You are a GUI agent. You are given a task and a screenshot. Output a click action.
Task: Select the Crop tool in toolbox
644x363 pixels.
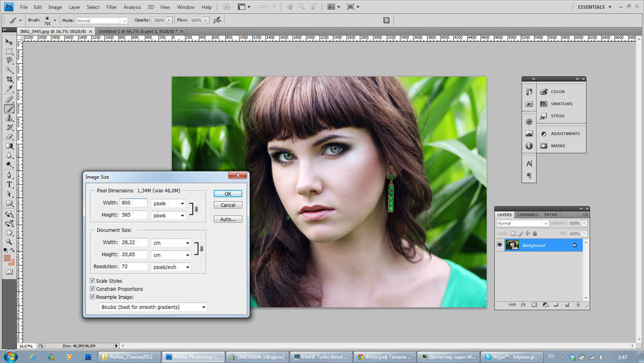pos(9,79)
